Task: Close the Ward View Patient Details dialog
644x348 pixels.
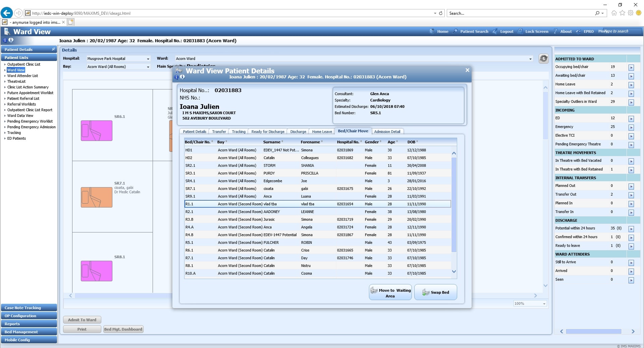Action: coord(467,70)
